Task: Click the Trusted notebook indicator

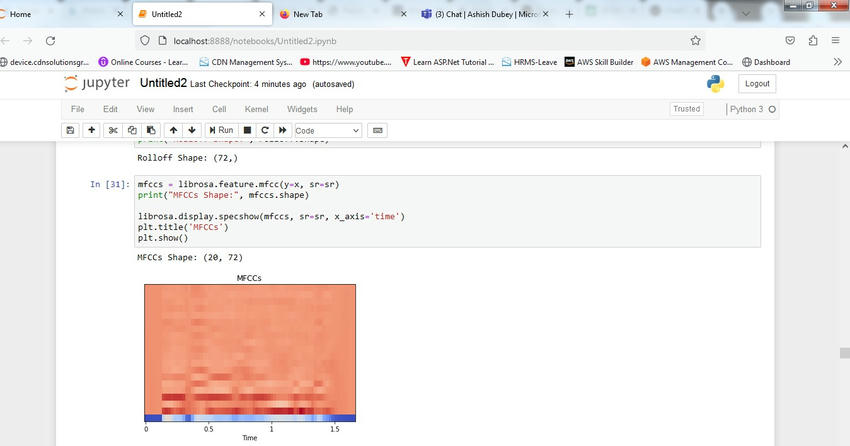Action: tap(686, 109)
